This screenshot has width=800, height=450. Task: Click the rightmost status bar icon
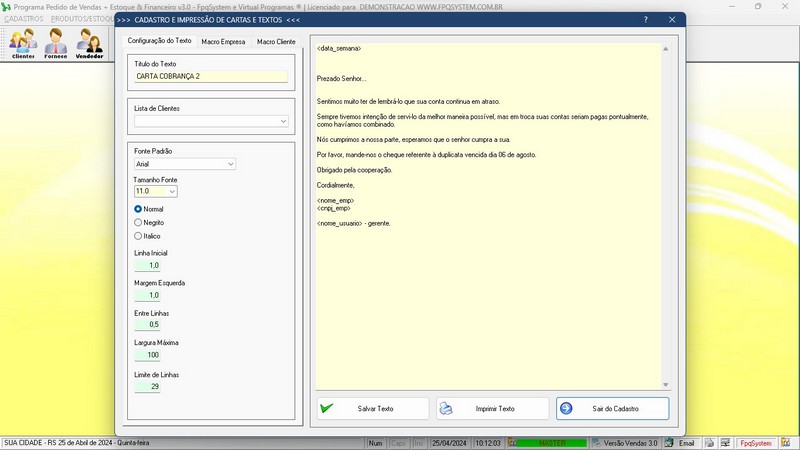pyautogui.click(x=785, y=443)
